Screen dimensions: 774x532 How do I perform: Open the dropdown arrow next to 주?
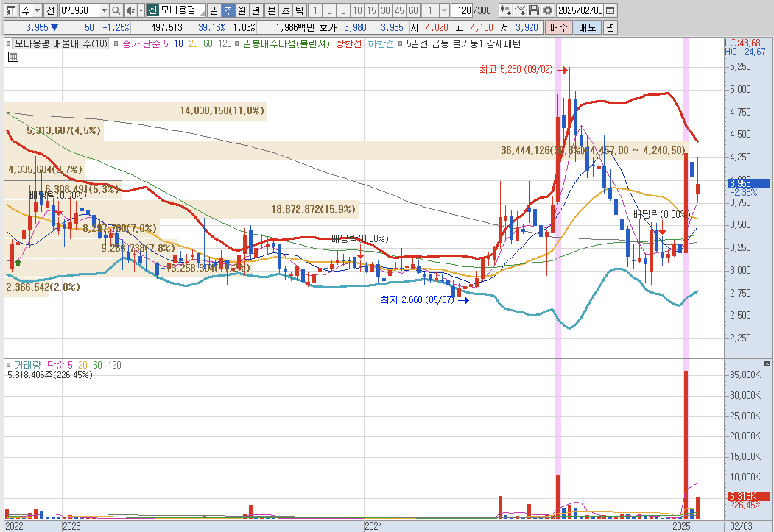37,11
